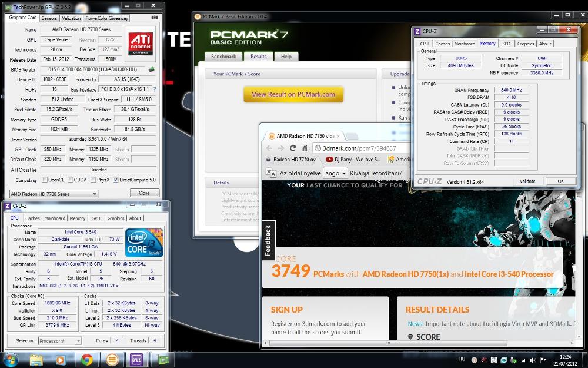The image size is (588, 368).
Task: Click Chrome's reload page icon
Action: (x=293, y=148)
